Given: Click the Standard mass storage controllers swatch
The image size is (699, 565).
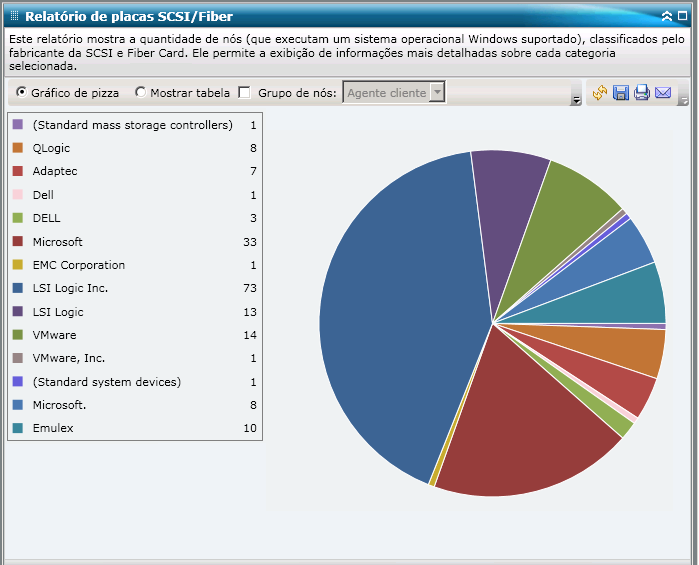Looking at the screenshot, I should 17,124.
